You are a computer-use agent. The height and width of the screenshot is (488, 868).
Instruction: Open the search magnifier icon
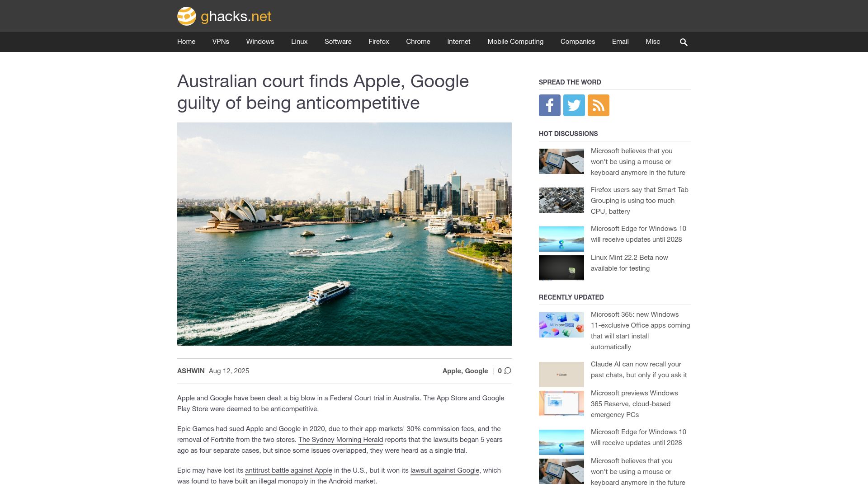coord(684,42)
